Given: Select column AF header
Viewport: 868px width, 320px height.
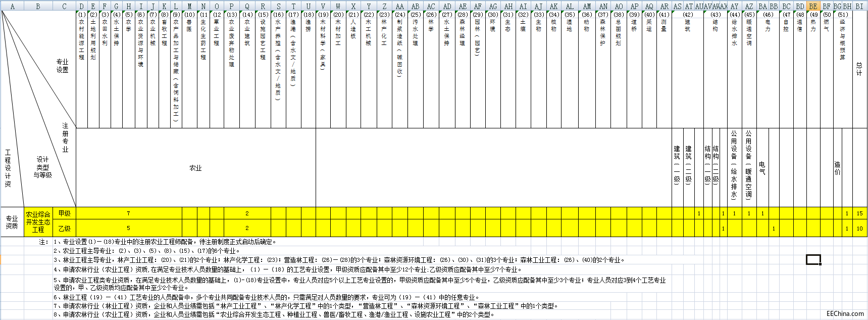Looking at the screenshot, I should 478,6.
